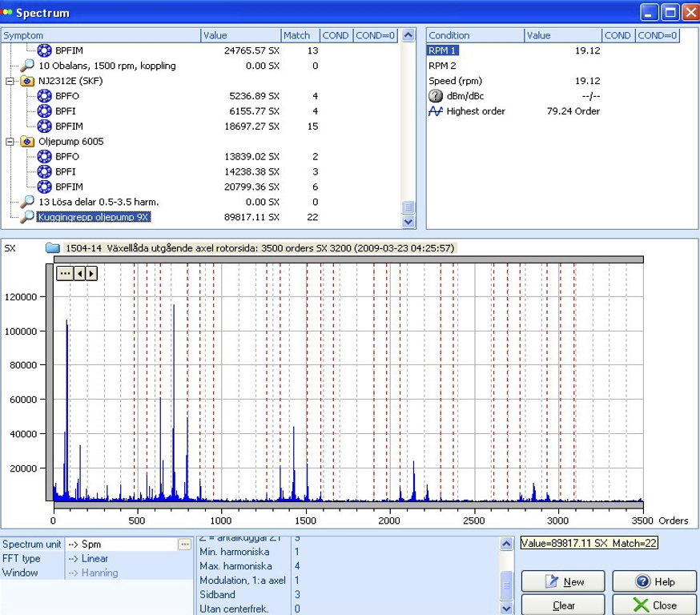Collapse the Oljepump 6005 tree node
The image size is (700, 615).
(10, 142)
